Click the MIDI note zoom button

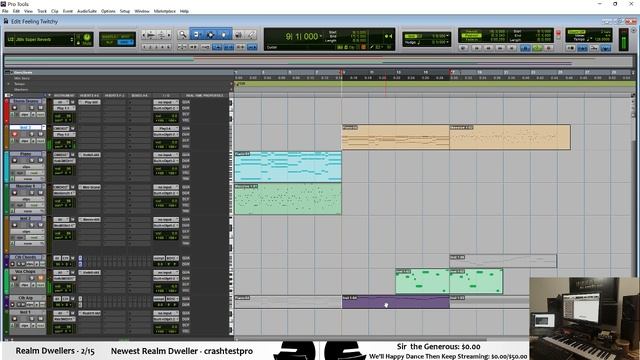point(162,36)
